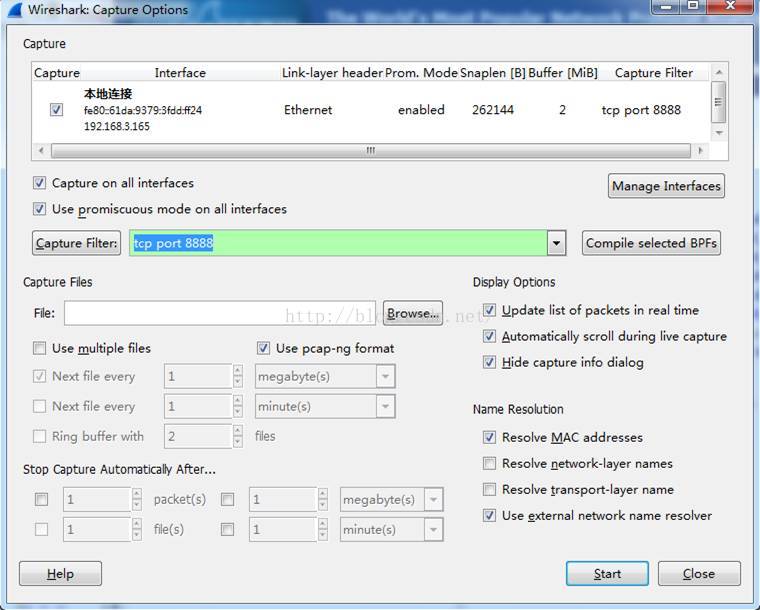
Task: Open minute(s) dropdown under stop capture
Action: tap(433, 529)
